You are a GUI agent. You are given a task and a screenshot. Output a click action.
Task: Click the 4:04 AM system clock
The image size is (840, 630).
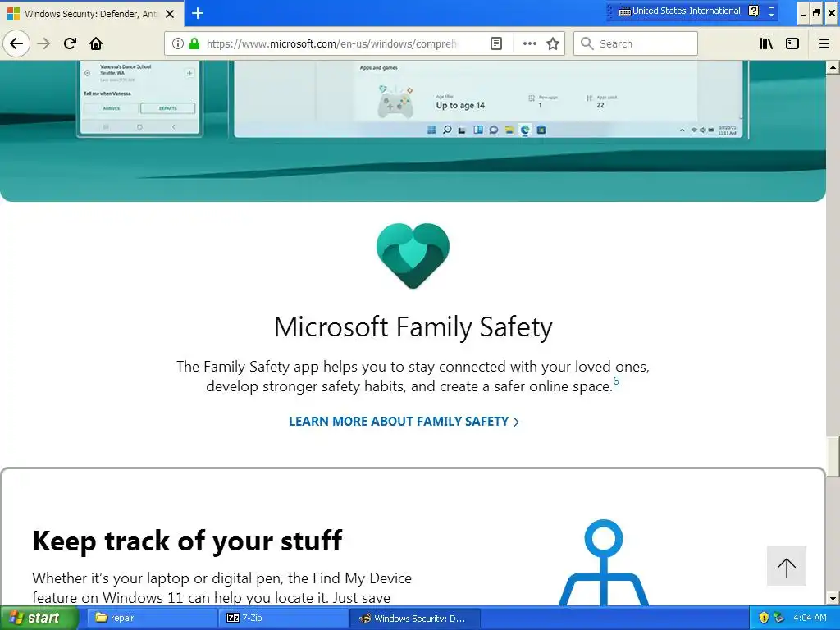(x=810, y=619)
